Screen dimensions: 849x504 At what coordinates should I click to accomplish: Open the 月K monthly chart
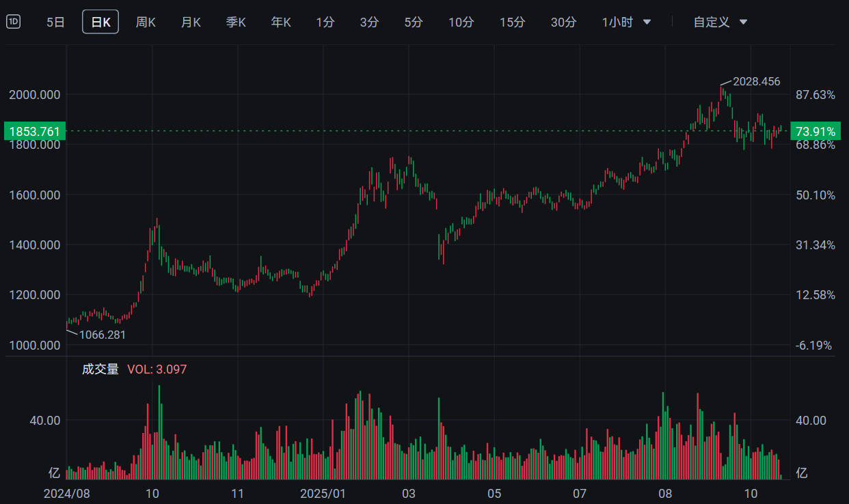[x=191, y=22]
